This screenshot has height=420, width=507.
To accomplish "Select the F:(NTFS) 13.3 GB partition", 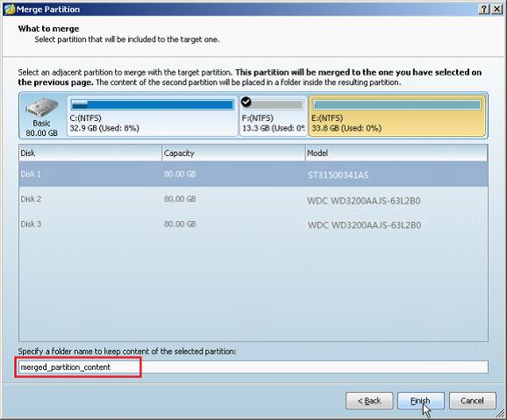I will (273, 116).
